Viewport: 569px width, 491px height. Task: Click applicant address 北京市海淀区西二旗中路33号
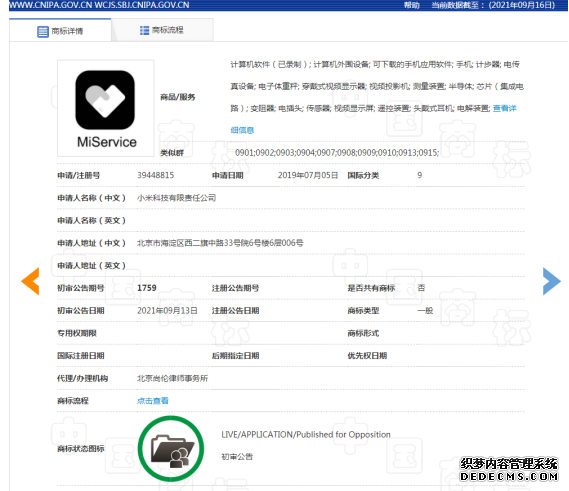click(220, 243)
